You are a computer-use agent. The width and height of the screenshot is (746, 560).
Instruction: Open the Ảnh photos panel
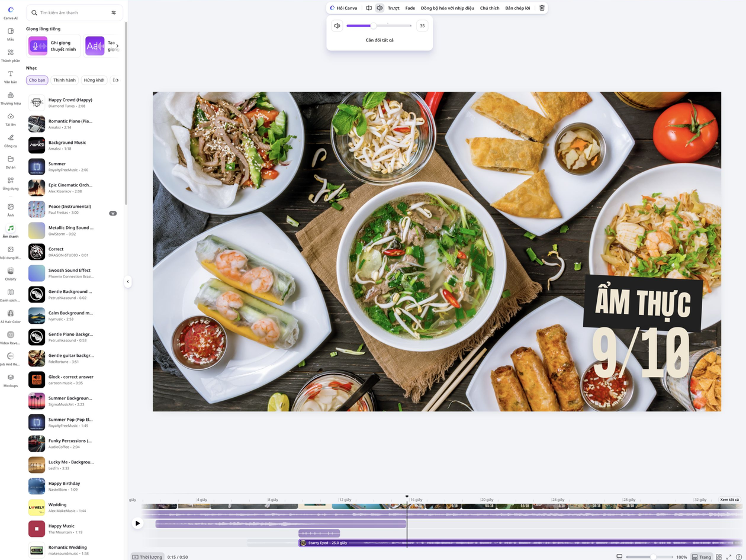[11, 210]
